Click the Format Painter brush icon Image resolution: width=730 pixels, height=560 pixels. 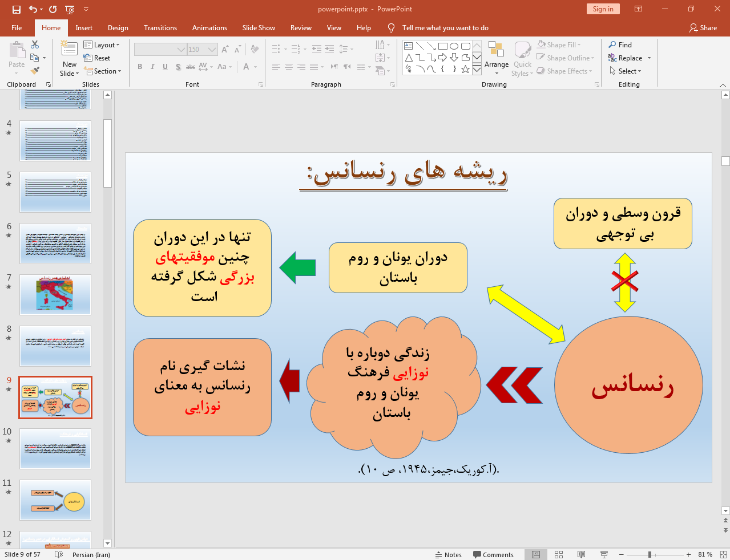point(35,71)
